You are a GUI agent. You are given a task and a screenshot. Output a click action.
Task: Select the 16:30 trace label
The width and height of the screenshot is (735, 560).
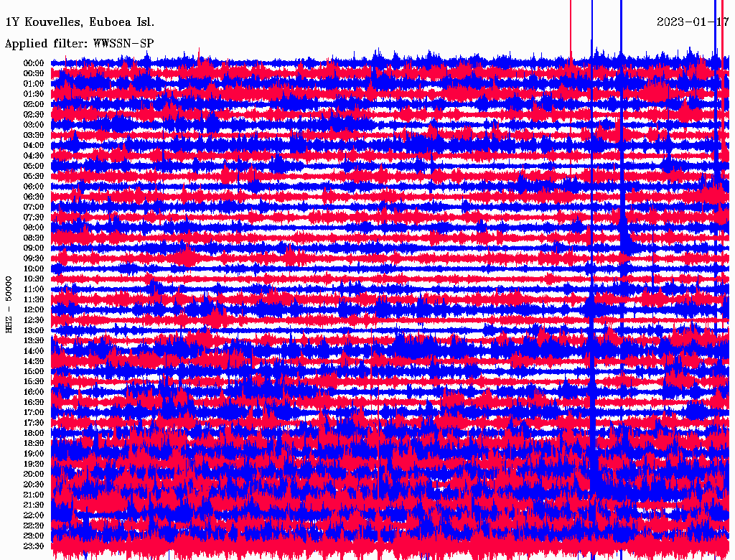34,403
